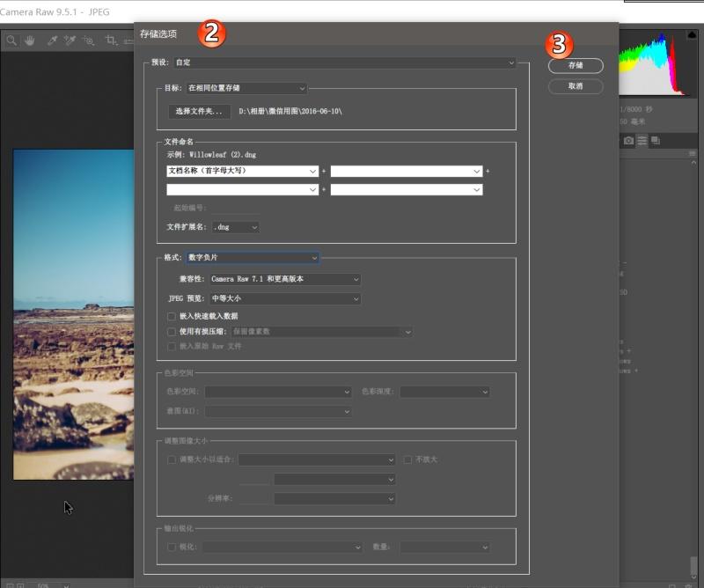Image resolution: width=704 pixels, height=588 pixels.
Task: Open the camera Basic panel tab icon
Action: [628, 141]
